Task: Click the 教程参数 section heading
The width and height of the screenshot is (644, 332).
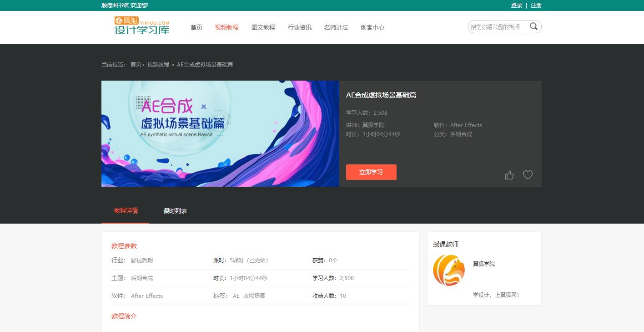Action: click(124, 246)
